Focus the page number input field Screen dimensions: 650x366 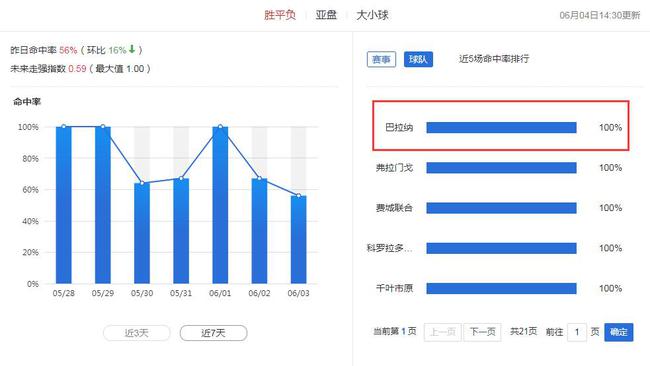coord(577,332)
